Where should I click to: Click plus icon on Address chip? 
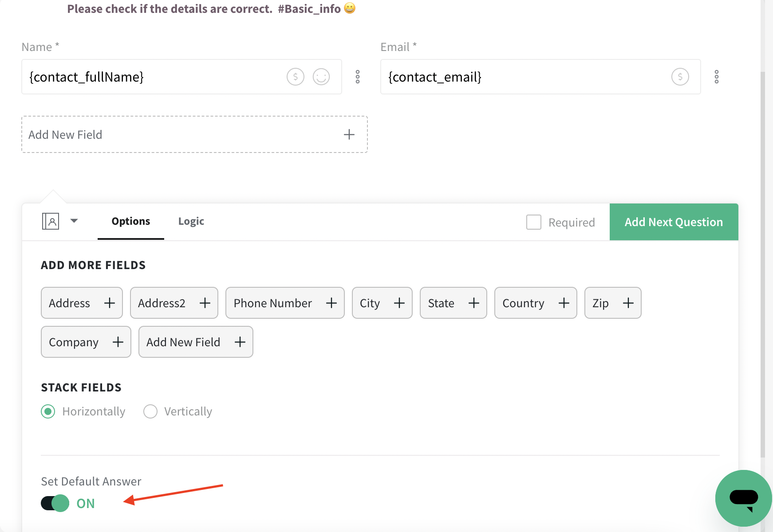[x=110, y=303]
